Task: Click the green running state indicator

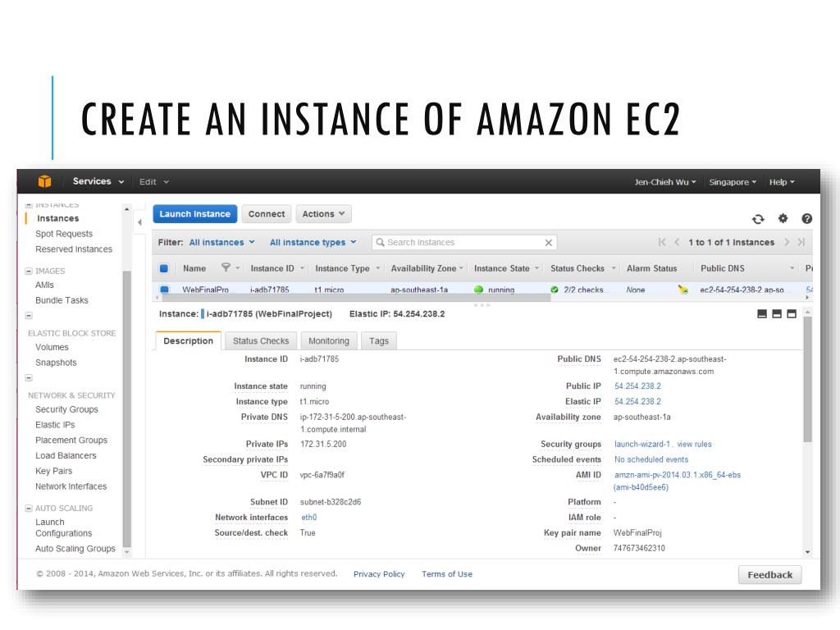Action: (x=478, y=290)
